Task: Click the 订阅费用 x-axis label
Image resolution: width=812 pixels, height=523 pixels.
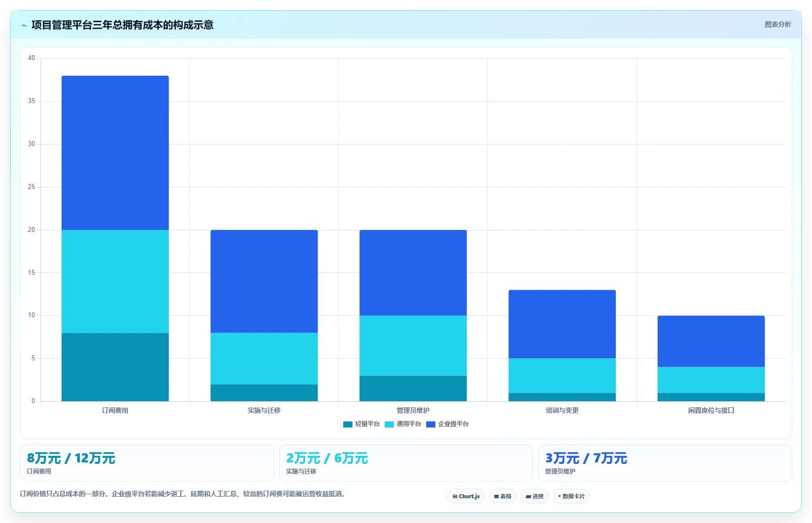Action: coord(115,410)
